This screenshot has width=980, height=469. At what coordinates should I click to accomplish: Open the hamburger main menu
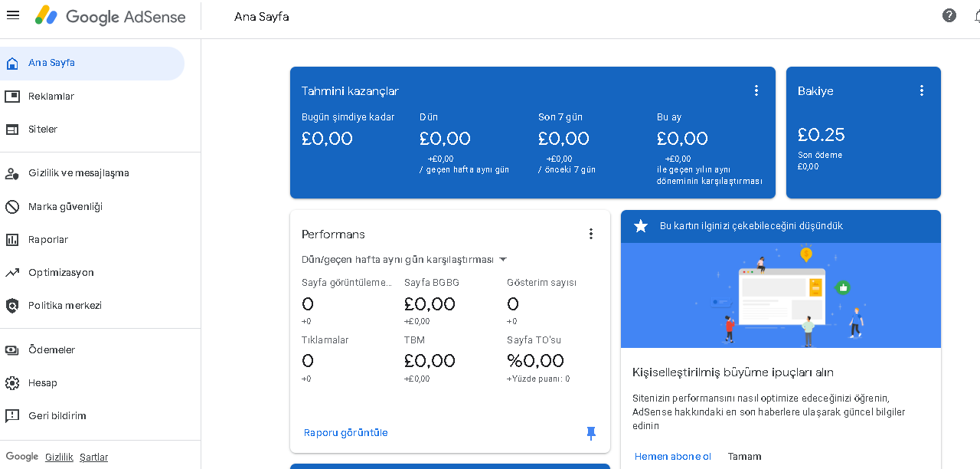[x=12, y=15]
